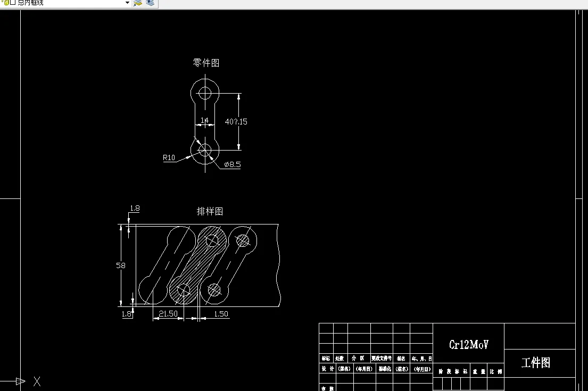
Task: Open the 总内框线 layer dropdown list
Action: coord(127,3)
